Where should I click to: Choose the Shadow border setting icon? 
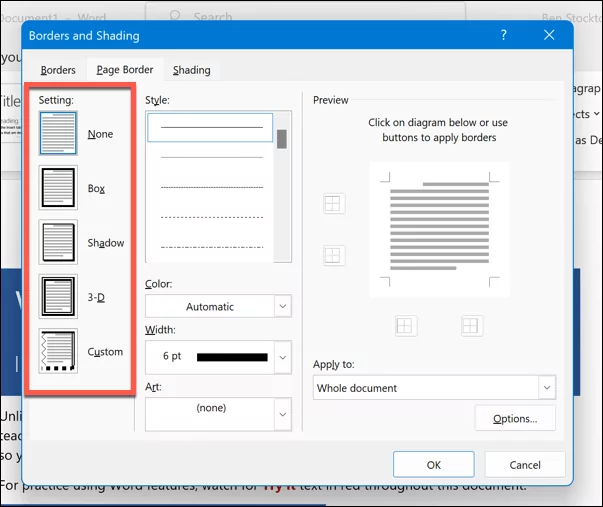coord(58,242)
